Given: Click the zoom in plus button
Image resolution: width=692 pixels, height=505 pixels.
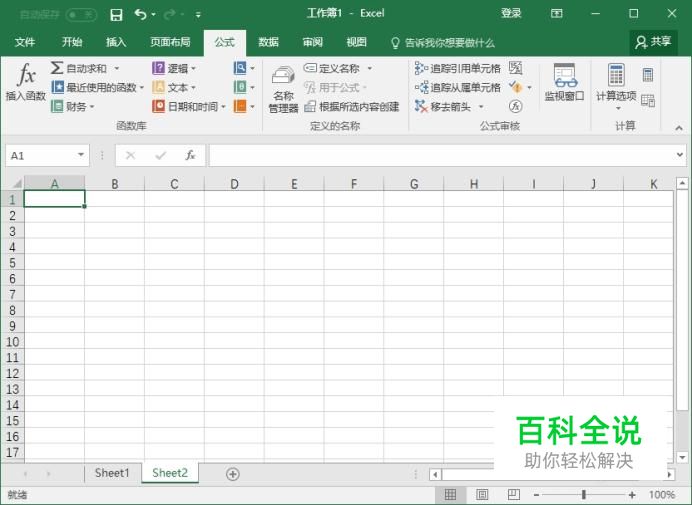Looking at the screenshot, I should (632, 494).
